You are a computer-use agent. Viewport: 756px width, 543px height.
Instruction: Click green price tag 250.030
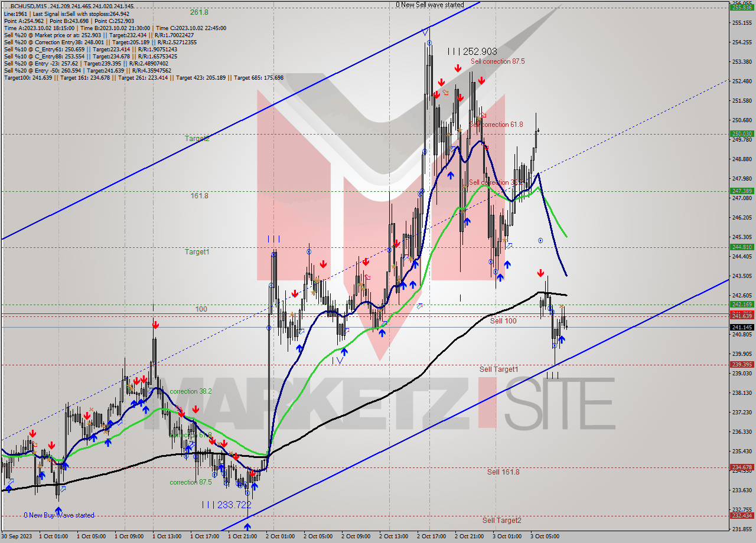click(742, 134)
